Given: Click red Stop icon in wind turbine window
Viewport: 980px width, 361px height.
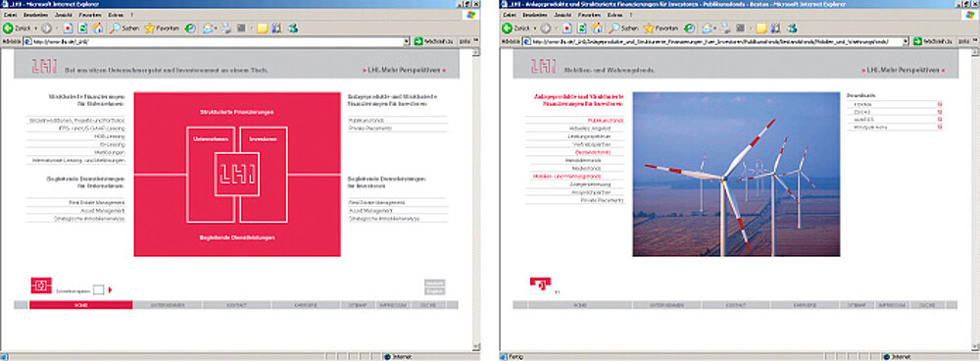Looking at the screenshot, I should pos(567,28).
